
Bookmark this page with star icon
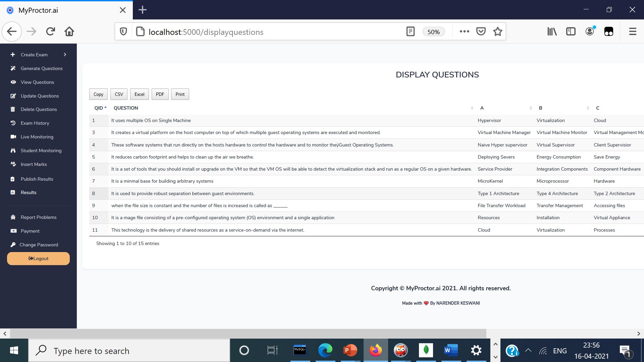(497, 32)
